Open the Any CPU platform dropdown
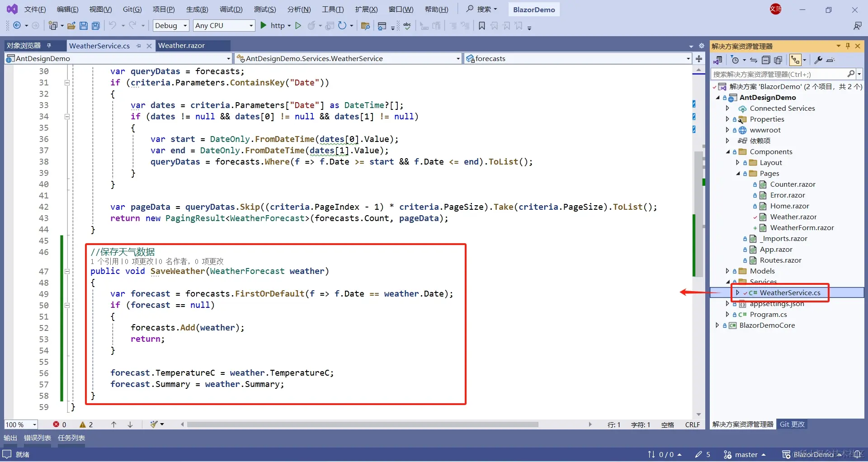868x462 pixels. coord(224,26)
